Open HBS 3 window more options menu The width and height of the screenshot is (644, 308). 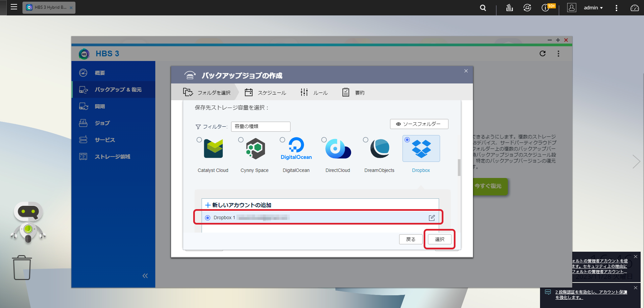558,54
